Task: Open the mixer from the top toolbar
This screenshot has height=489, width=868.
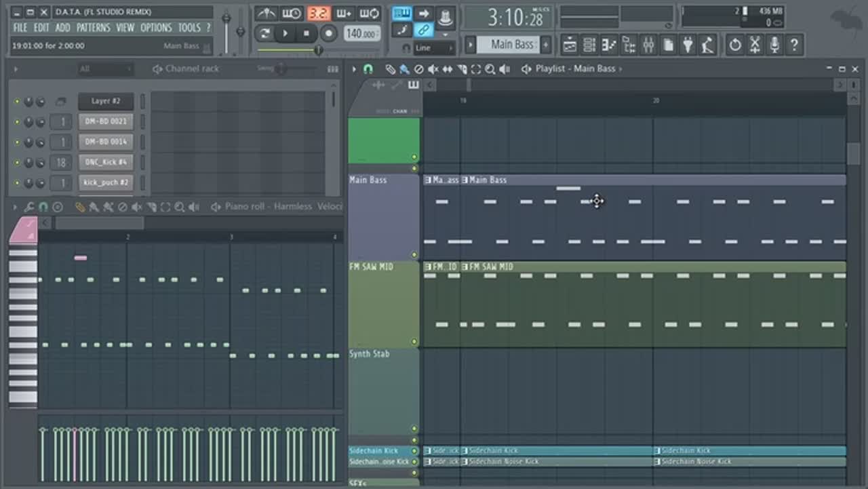Action: tap(648, 45)
